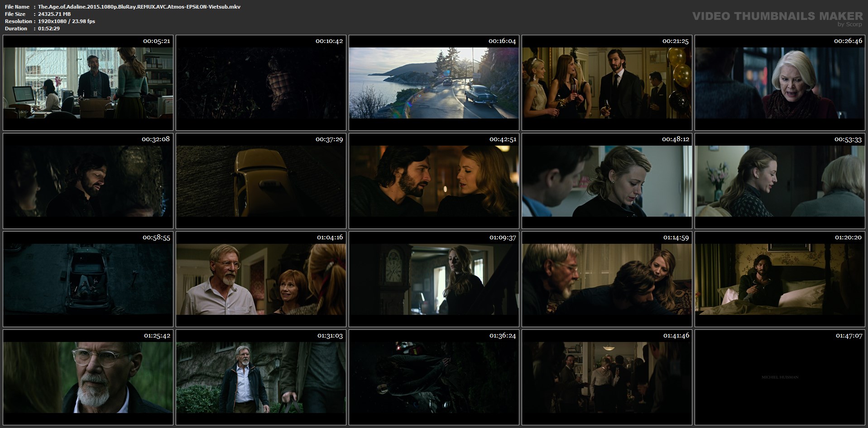The width and height of the screenshot is (868, 428).
Task: Select the thumbnail at 00:05:21
Action: coord(88,83)
